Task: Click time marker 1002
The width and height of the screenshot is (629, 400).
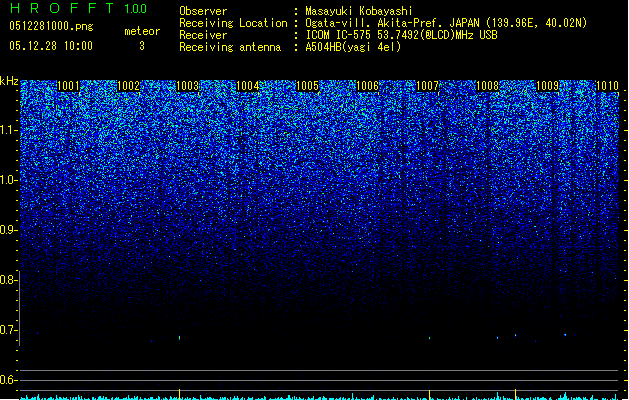Action: [x=128, y=86]
